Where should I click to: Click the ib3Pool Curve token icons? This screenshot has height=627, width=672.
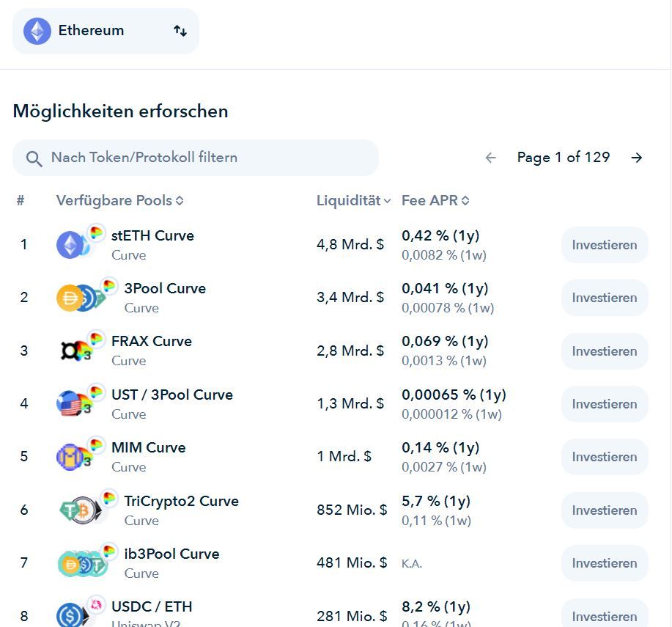pyautogui.click(x=81, y=563)
